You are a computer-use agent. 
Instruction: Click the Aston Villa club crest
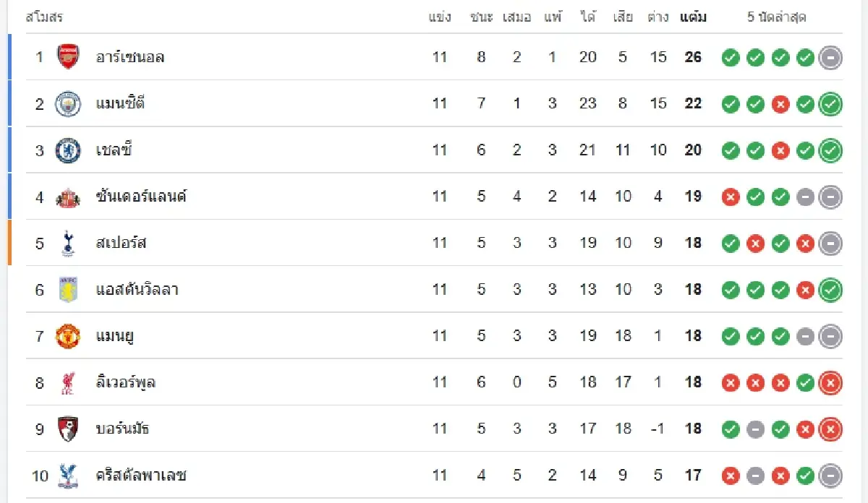[68, 290]
